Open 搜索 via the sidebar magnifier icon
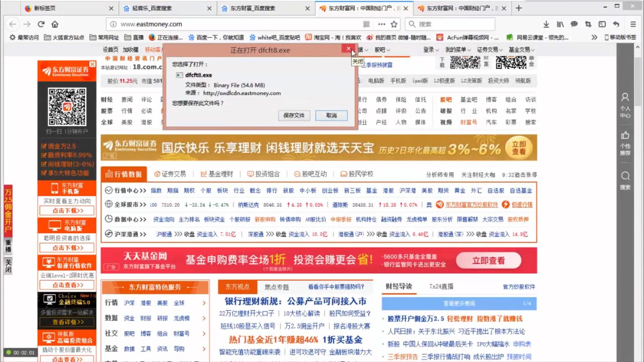 point(625,176)
